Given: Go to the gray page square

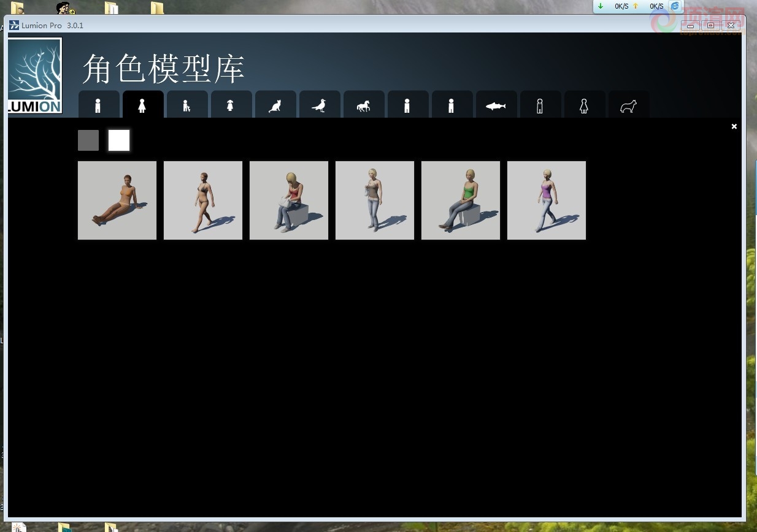Looking at the screenshot, I should pyautogui.click(x=88, y=140).
